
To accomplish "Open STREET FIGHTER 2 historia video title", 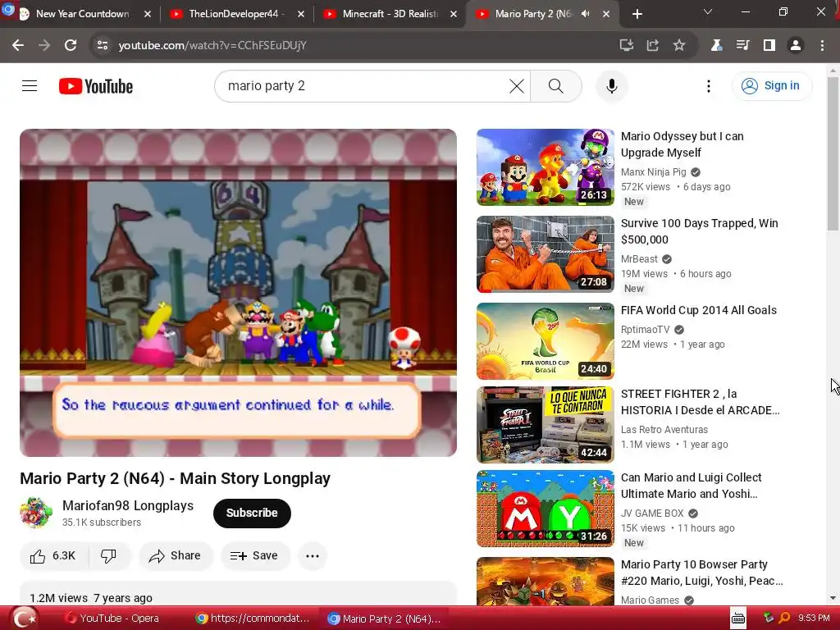I will [700, 402].
